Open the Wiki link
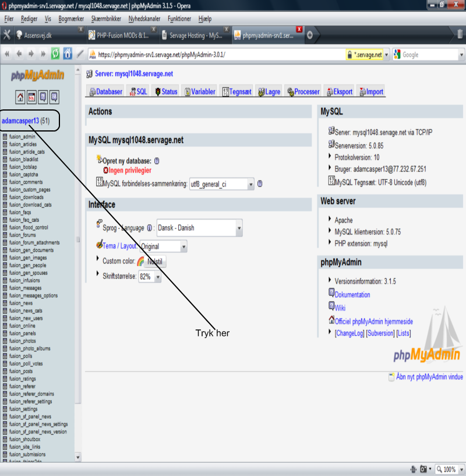Image resolution: width=466 pixels, height=476 pixels. coord(340,308)
